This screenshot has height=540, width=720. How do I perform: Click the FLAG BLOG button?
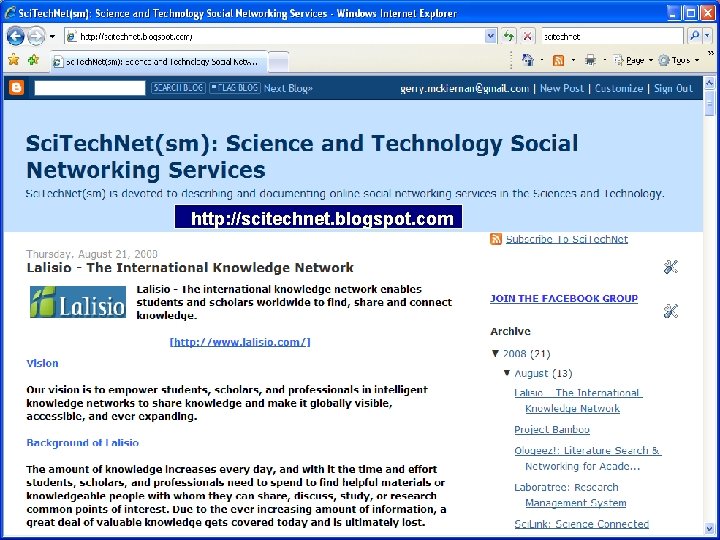(x=235, y=88)
